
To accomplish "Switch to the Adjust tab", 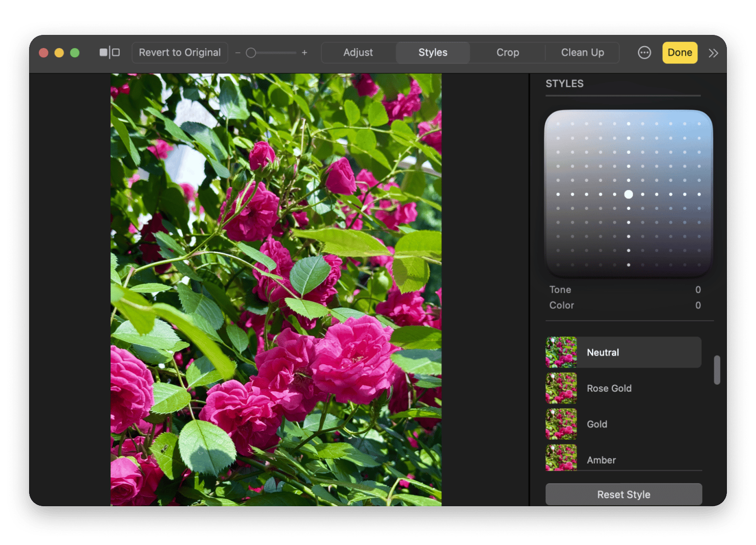I will coord(358,52).
